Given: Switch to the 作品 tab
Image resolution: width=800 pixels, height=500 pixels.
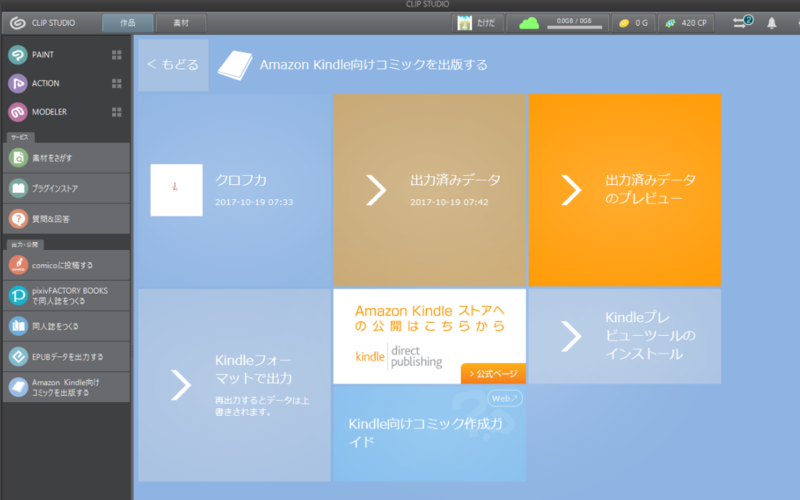Looking at the screenshot, I should click(x=128, y=23).
